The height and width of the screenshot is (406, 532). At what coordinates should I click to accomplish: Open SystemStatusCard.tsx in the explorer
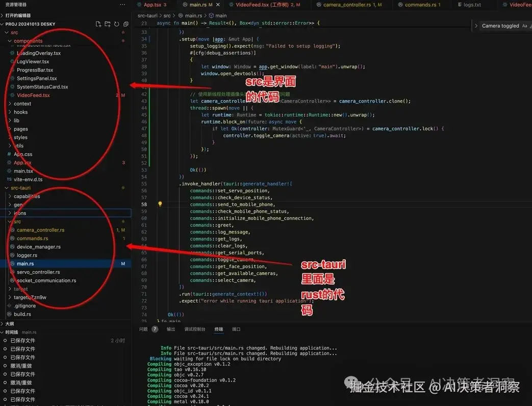click(42, 87)
